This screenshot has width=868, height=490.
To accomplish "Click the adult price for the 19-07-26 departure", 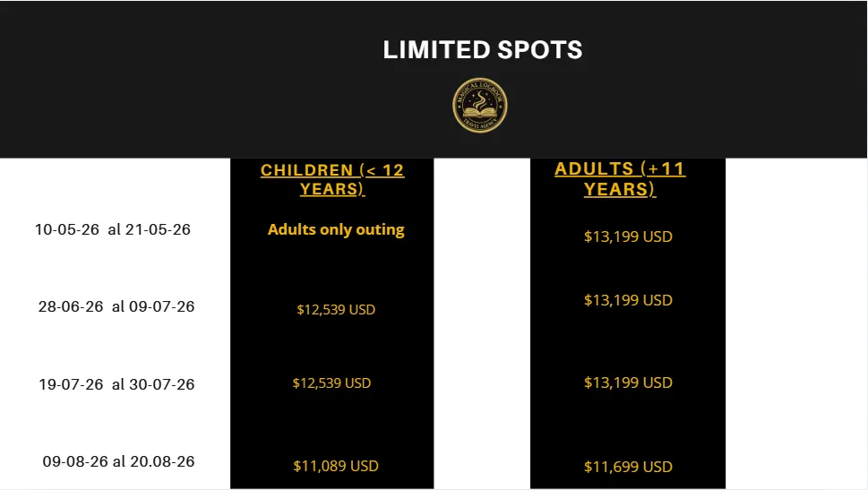I will 628,383.
